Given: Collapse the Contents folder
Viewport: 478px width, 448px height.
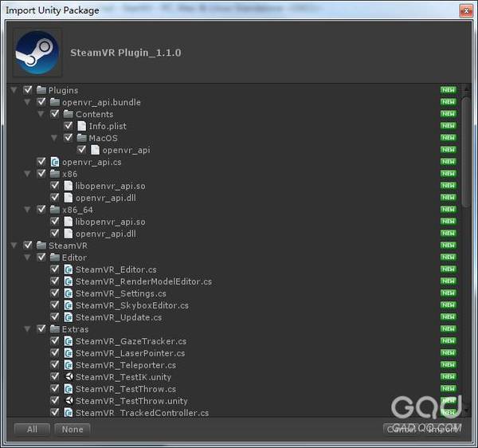Looking at the screenshot, I should click(41, 114).
